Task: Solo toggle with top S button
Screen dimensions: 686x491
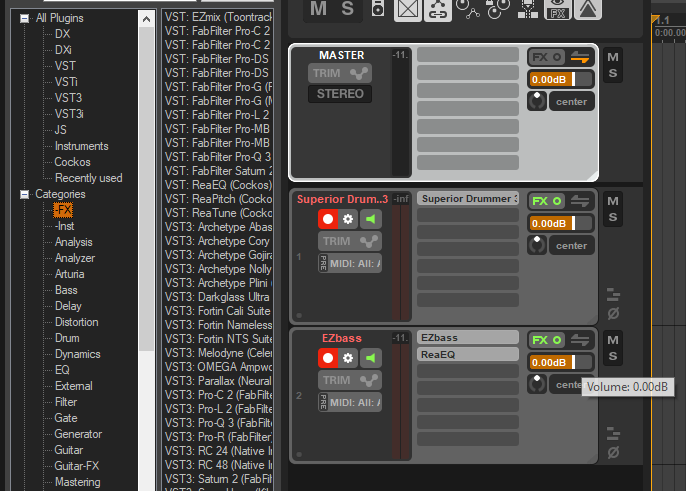Action: [347, 9]
